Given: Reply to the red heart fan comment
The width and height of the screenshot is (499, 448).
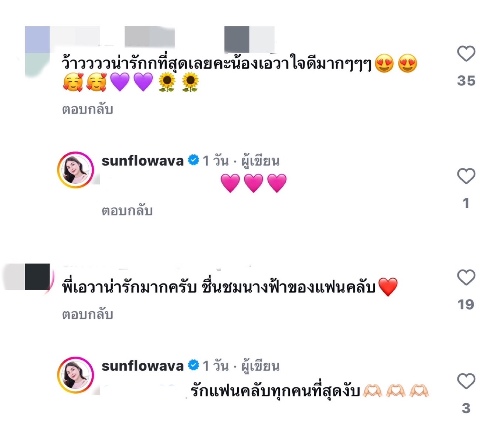Looking at the screenshot, I should click(x=88, y=315).
